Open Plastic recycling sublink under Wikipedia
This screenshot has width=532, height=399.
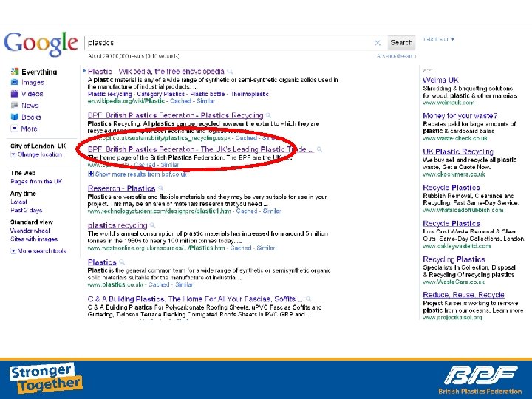(x=109, y=94)
